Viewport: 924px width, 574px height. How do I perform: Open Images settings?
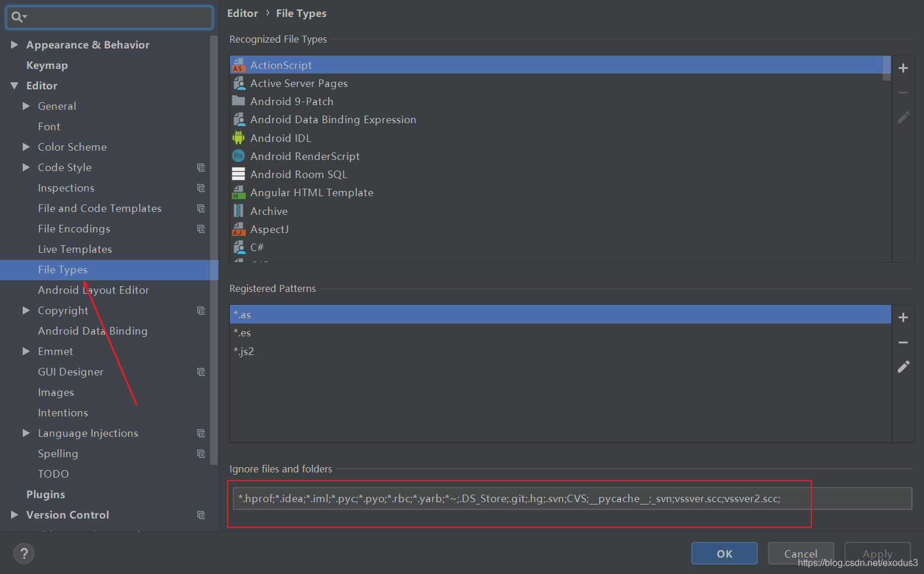pos(56,392)
